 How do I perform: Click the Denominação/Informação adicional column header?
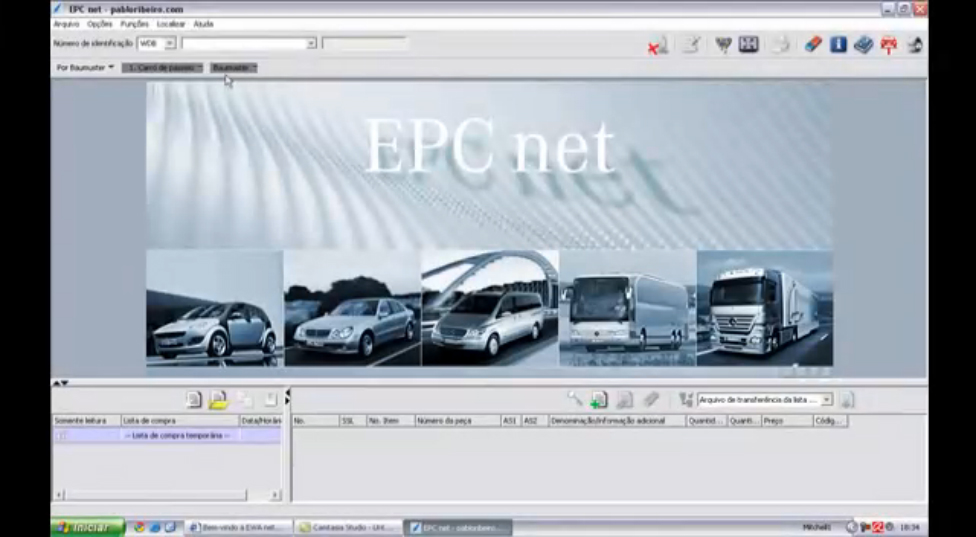pos(617,421)
